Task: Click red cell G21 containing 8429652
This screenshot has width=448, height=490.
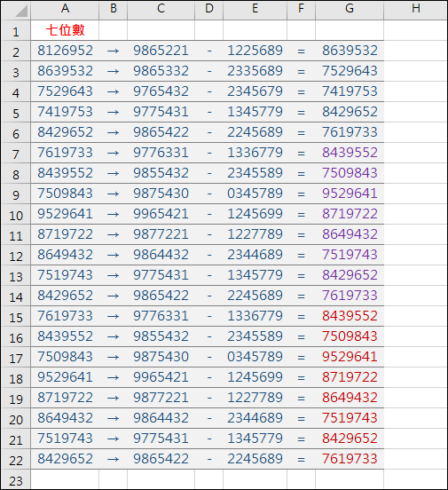Action: [x=350, y=439]
